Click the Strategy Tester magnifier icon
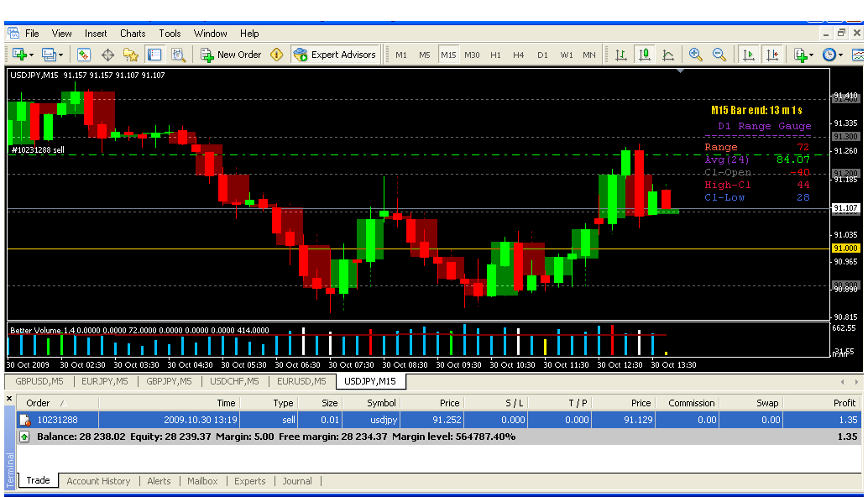The width and height of the screenshot is (868, 497). tap(178, 55)
